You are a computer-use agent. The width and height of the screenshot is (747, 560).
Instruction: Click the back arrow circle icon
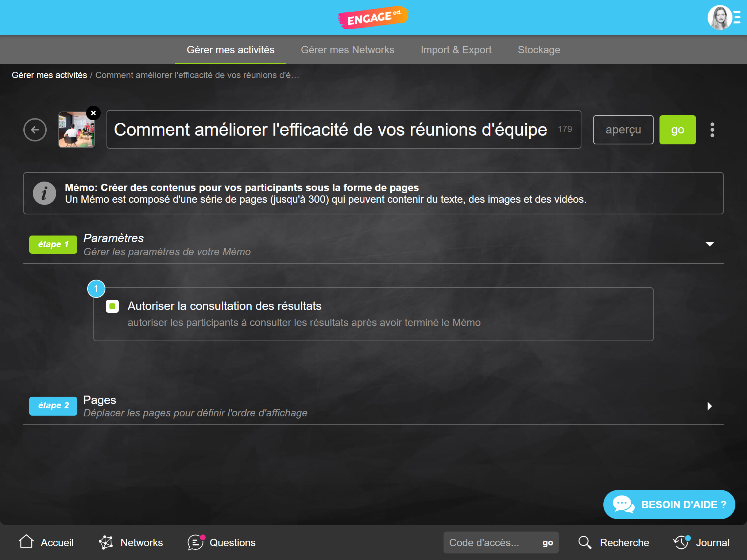[35, 130]
